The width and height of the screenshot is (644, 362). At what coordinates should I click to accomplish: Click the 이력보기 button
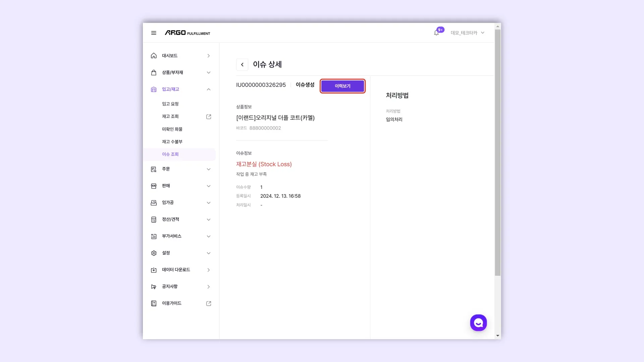pyautogui.click(x=342, y=86)
